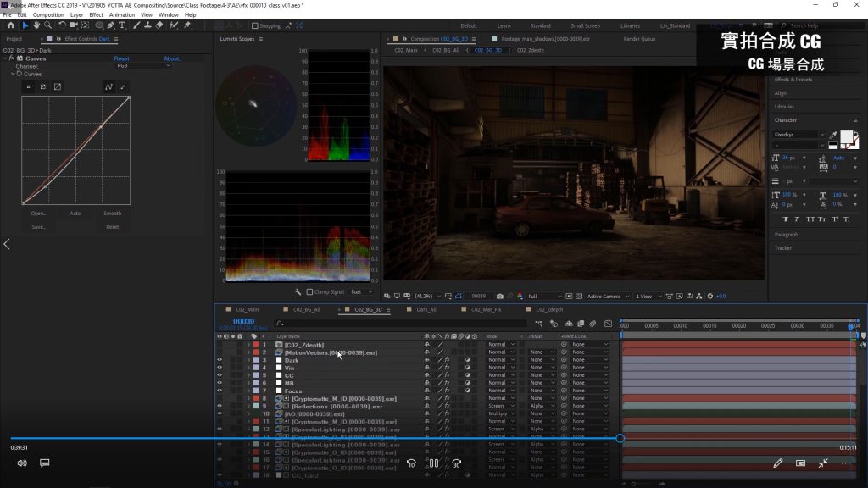This screenshot has height=488, width=868.
Task: Select the Zoom magnifier tool
Action: pyautogui.click(x=48, y=25)
